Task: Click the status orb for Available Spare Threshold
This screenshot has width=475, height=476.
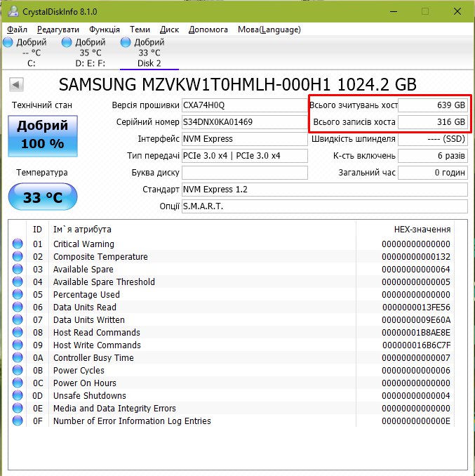Action: coord(18,282)
